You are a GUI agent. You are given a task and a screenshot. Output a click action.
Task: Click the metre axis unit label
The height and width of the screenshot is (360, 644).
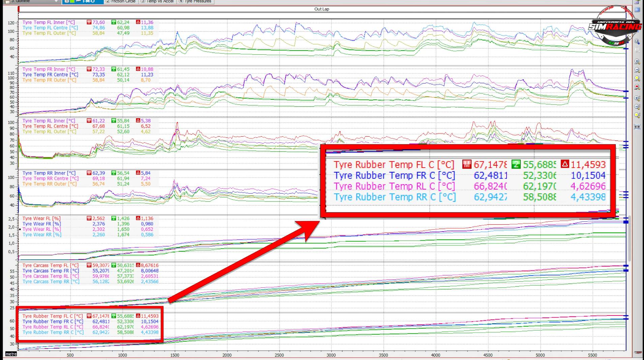point(11,354)
